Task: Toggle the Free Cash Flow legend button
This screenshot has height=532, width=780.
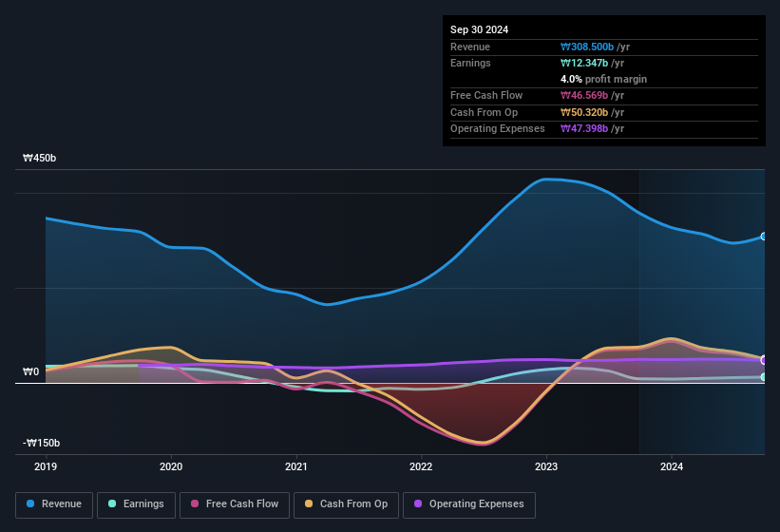Action: 235,505
